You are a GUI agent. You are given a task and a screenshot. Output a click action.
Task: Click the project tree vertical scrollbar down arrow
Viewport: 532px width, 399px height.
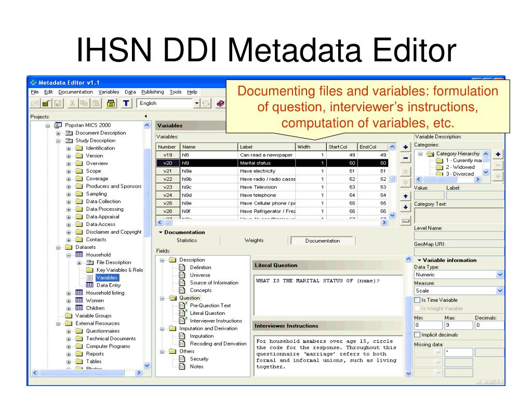point(147,365)
